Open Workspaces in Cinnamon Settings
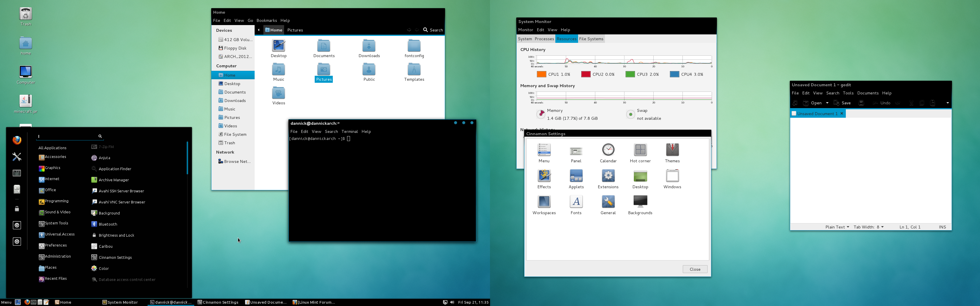Viewport: 980px width, 306px height. tap(544, 205)
